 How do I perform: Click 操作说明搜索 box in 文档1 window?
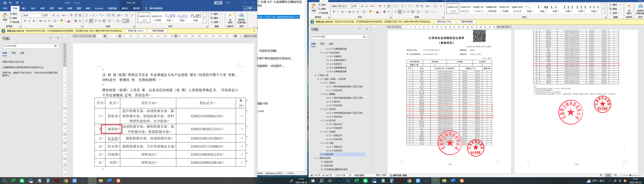(156, 9)
